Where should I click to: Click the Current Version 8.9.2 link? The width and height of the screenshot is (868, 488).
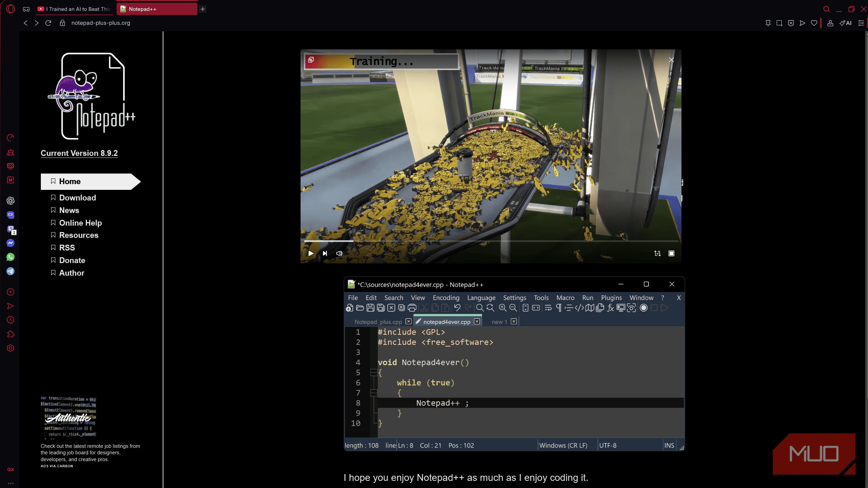pos(79,153)
